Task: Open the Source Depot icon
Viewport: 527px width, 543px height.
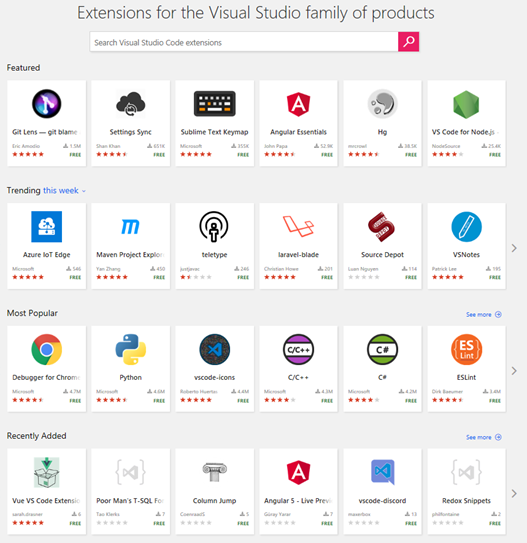Action: click(x=382, y=226)
